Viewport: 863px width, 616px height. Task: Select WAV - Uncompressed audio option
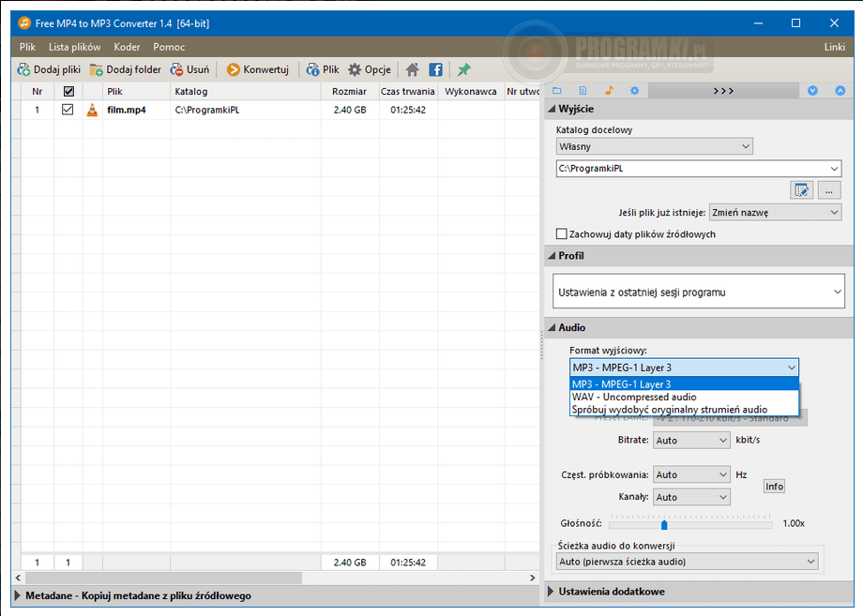tap(684, 397)
